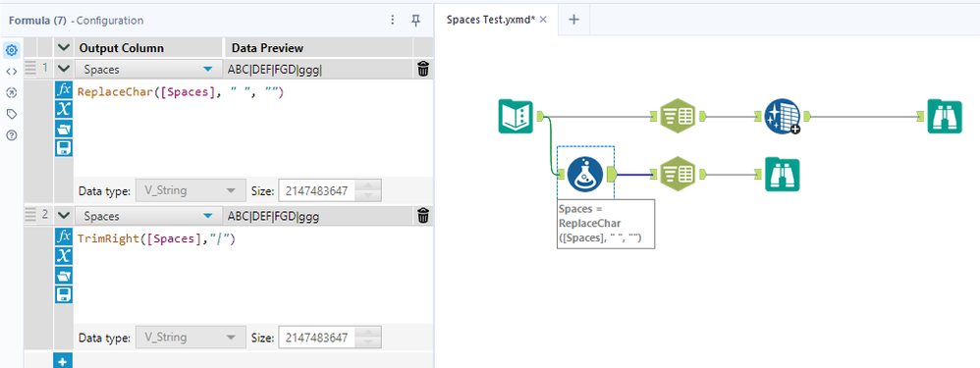Open functions fx icon for expression 2
Screen dimensions: 980x368
click(x=64, y=237)
